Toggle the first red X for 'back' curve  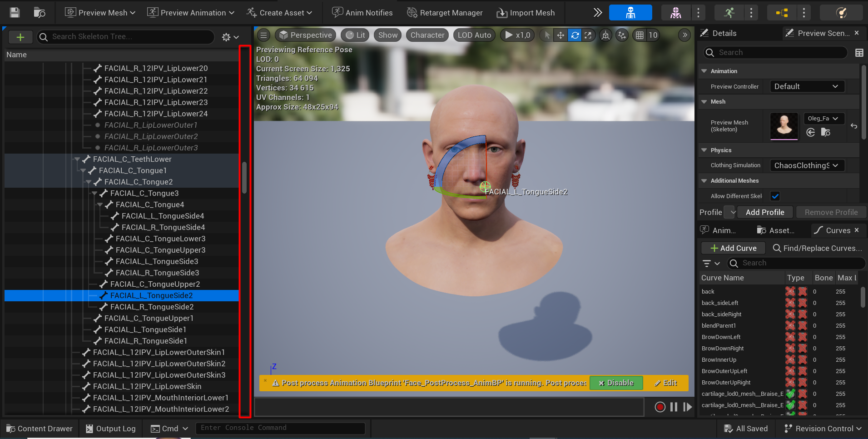tap(790, 291)
